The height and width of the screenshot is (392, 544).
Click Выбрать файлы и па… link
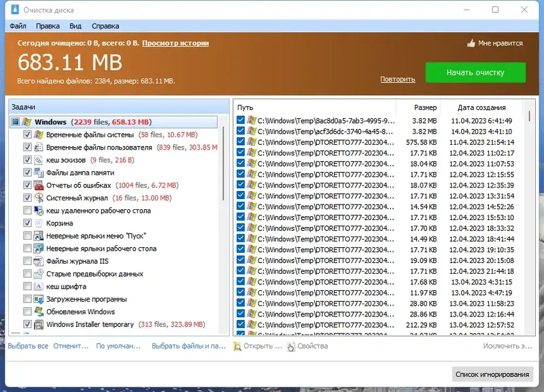[x=189, y=346]
